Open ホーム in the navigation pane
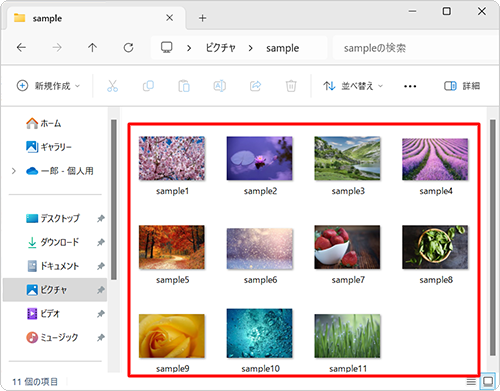Image resolution: width=500 pixels, height=391 pixels. pos(44,123)
